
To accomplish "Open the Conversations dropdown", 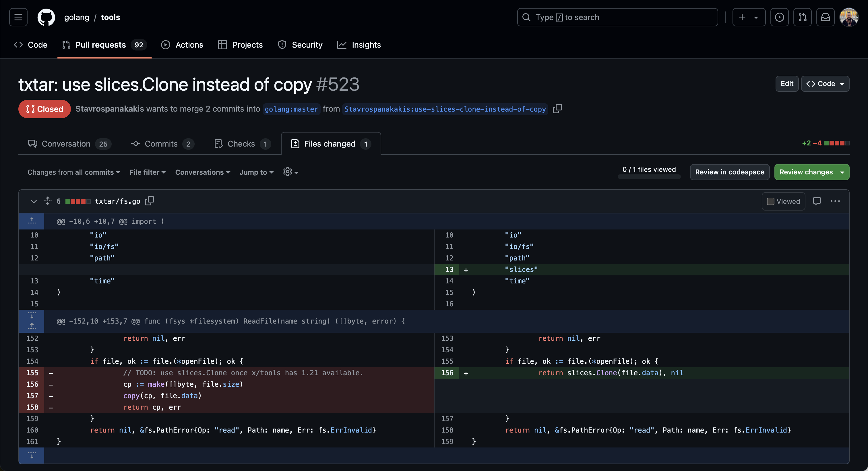I will pyautogui.click(x=203, y=172).
